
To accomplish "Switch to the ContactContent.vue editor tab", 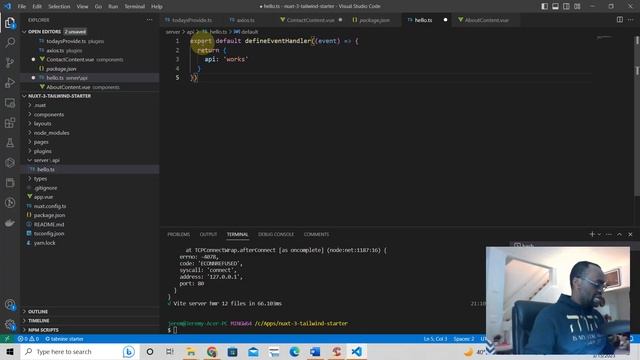I will 311,20.
